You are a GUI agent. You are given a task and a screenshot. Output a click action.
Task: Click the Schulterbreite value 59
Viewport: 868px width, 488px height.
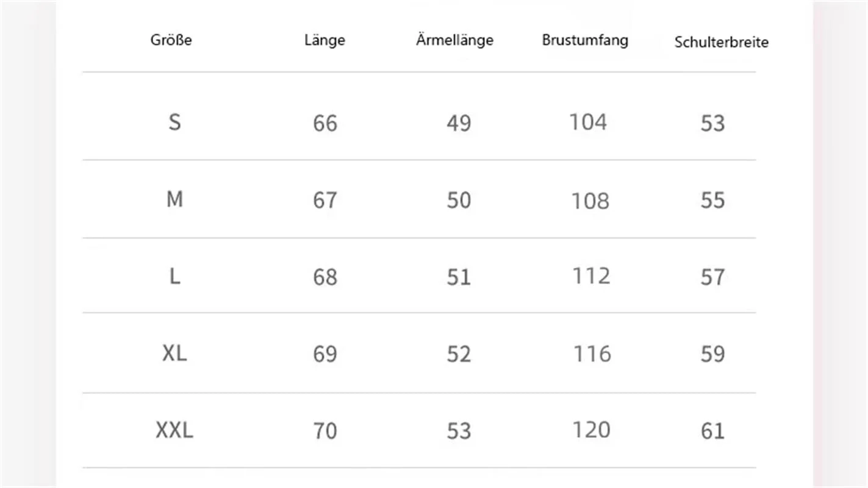[x=712, y=354]
